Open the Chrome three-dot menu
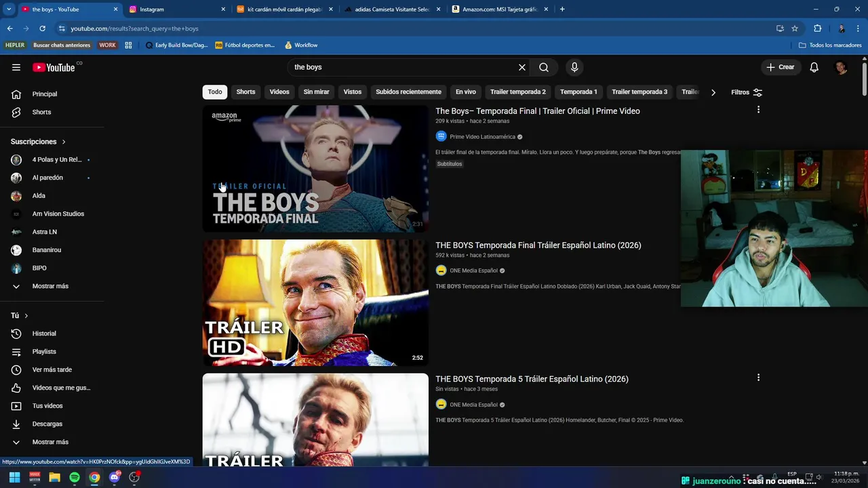The image size is (868, 488). 859,28
